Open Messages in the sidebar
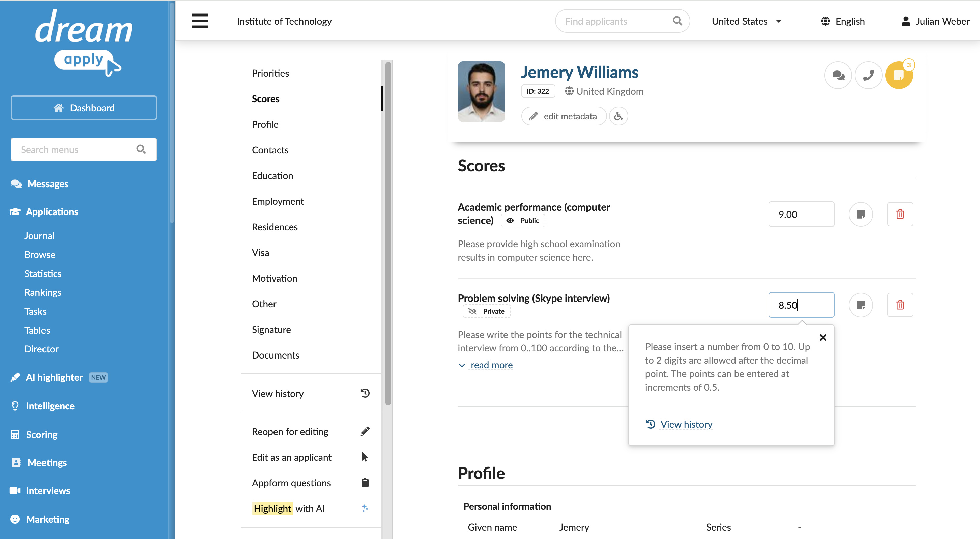 coord(48,184)
